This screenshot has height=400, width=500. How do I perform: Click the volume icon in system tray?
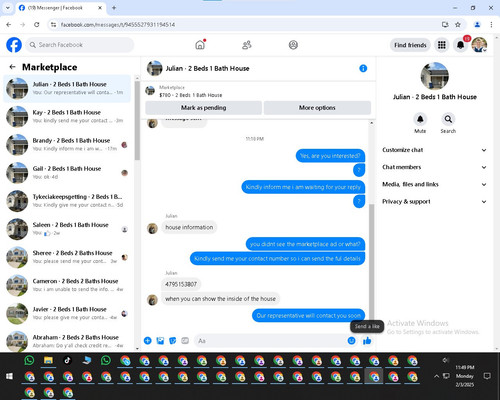pyautogui.click(x=445, y=360)
